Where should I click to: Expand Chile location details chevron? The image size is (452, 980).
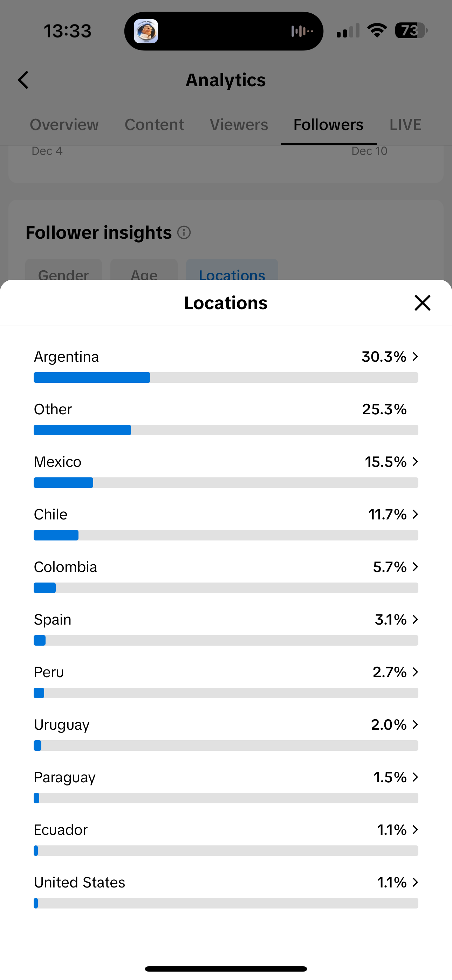point(416,514)
